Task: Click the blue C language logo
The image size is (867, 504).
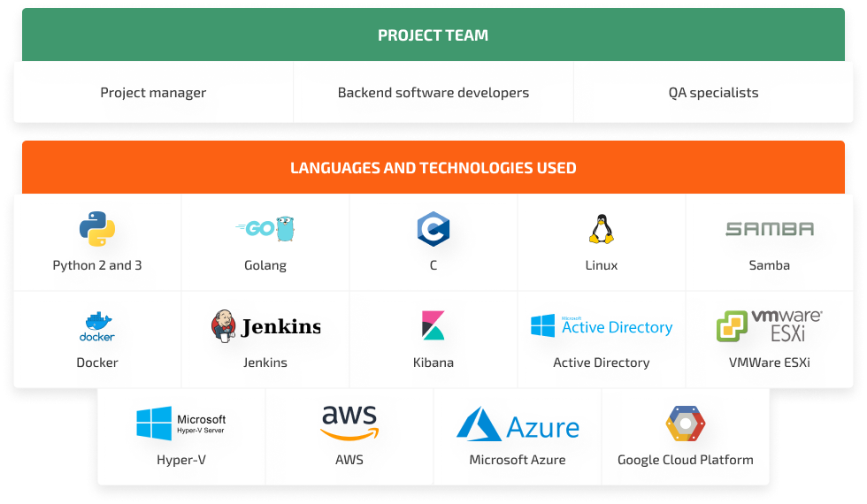Action: click(x=433, y=229)
